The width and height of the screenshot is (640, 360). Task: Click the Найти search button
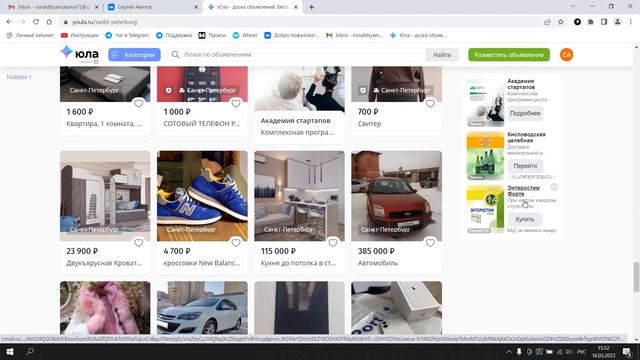[x=442, y=55]
